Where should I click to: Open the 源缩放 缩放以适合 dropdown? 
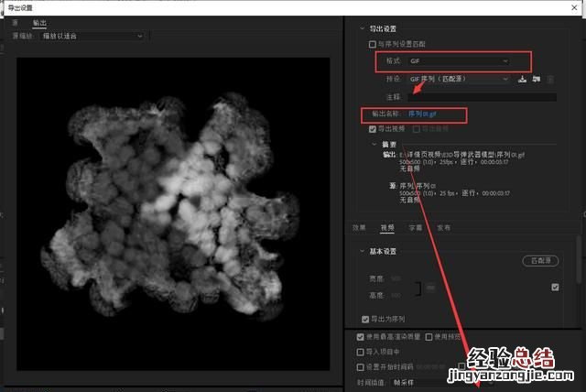(92, 36)
